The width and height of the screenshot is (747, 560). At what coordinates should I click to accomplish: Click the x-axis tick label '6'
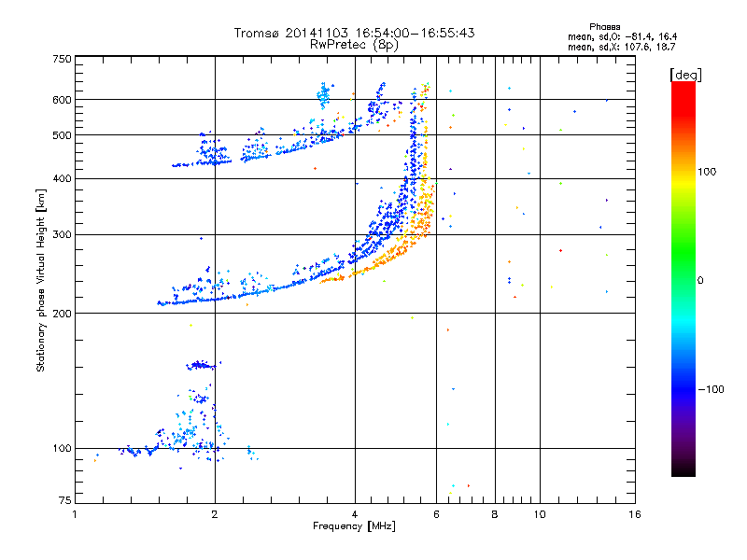(436, 514)
